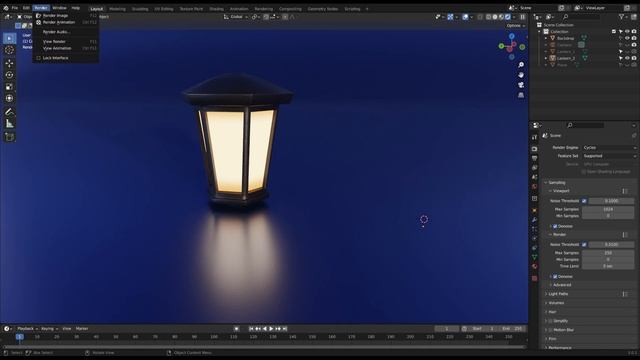This screenshot has width=640, height=360.
Task: Open the Output properties tab
Action: (x=535, y=158)
